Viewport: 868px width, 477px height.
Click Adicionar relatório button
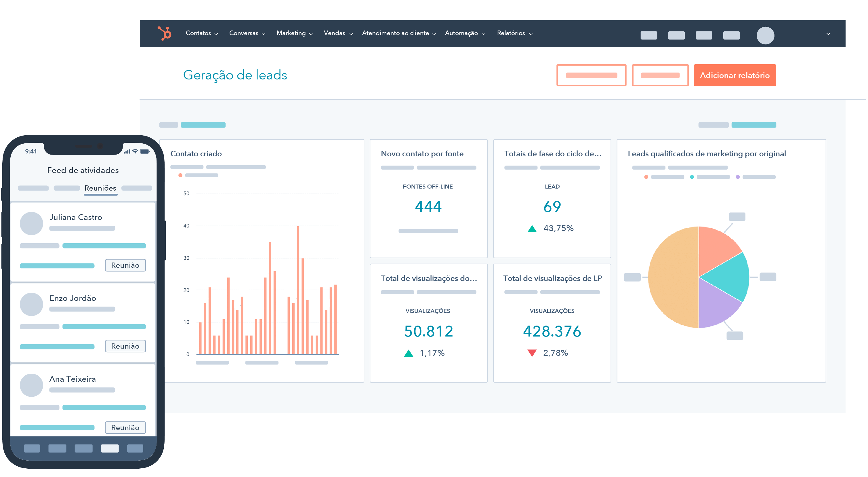tap(734, 75)
